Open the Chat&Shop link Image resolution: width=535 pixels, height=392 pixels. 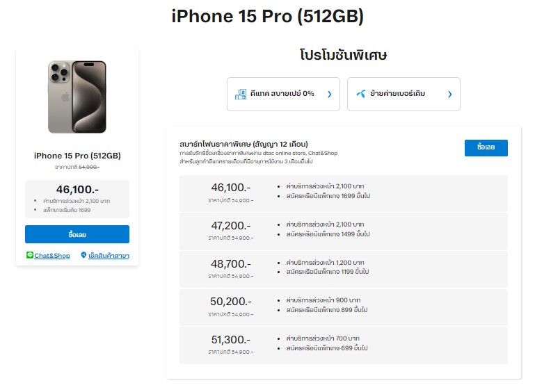52,256
